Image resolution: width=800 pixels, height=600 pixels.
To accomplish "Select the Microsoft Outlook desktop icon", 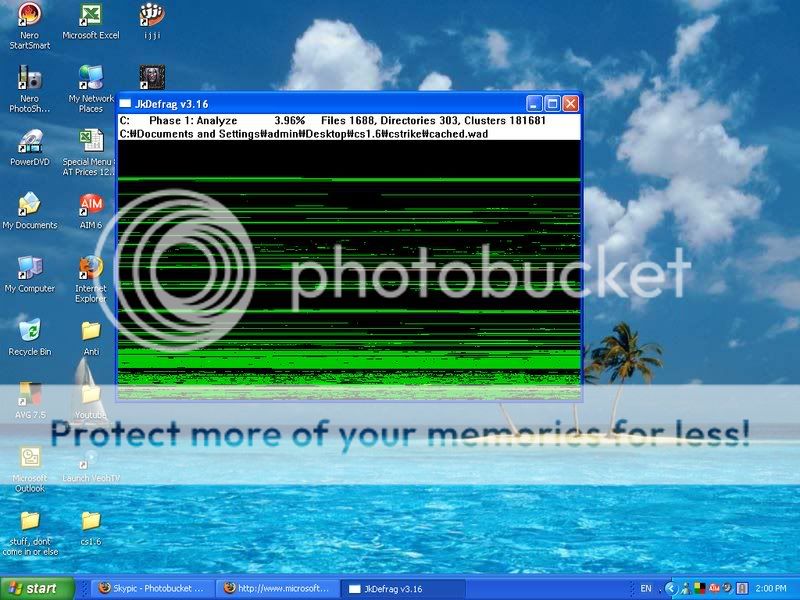I will pos(30,469).
